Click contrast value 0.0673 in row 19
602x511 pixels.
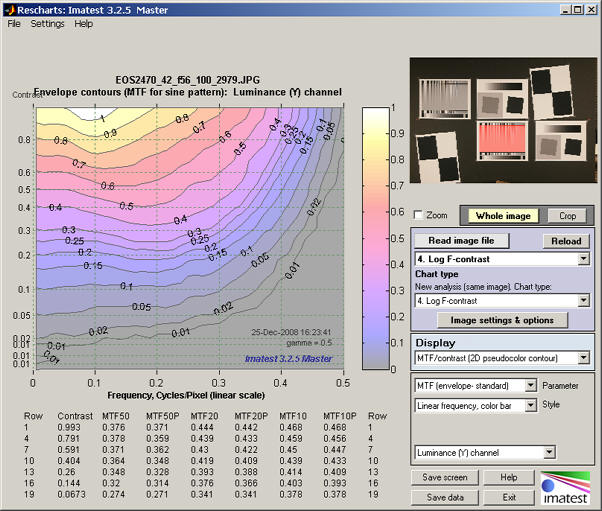(71, 494)
